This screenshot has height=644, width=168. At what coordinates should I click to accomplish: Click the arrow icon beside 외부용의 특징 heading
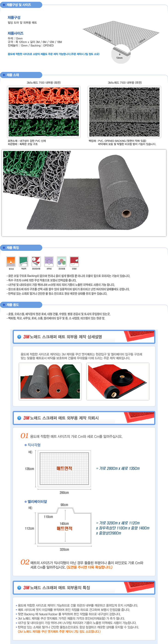[x=19, y=588]
